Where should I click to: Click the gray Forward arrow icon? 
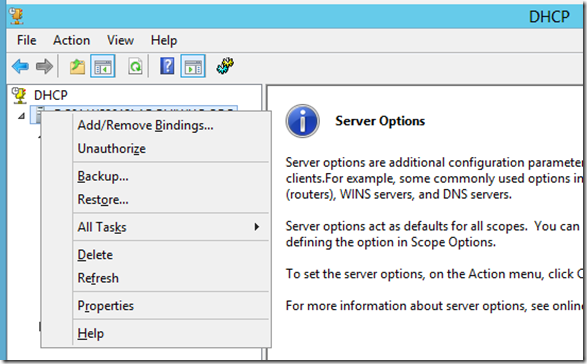point(44,66)
